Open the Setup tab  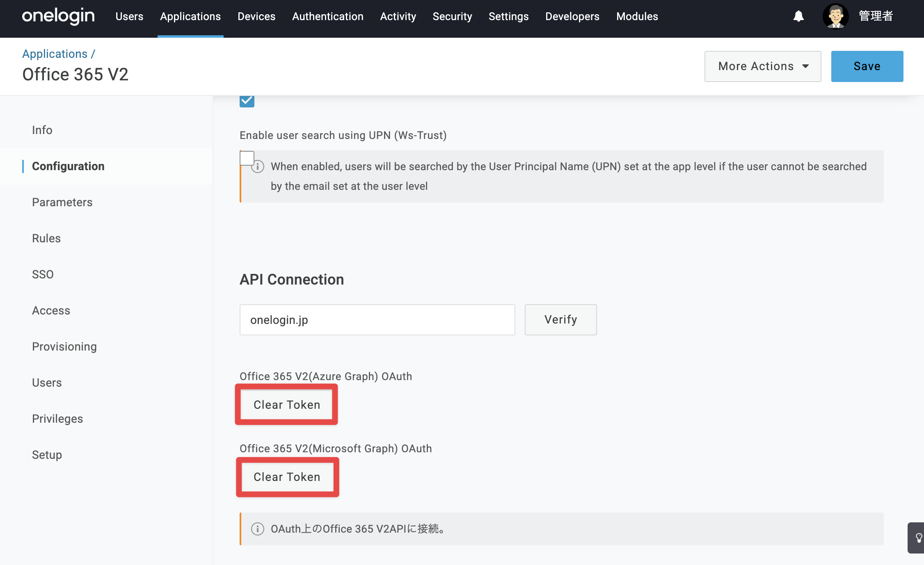coord(47,455)
